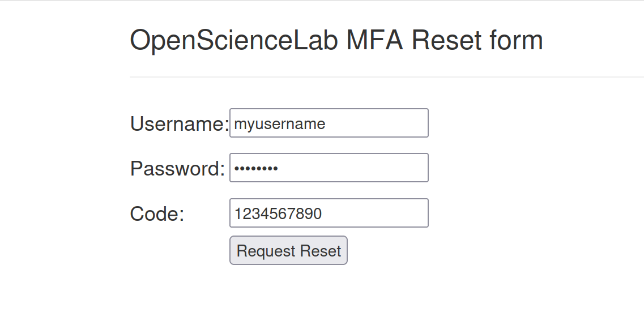
Task: Focus the Username input field
Action: (329, 123)
